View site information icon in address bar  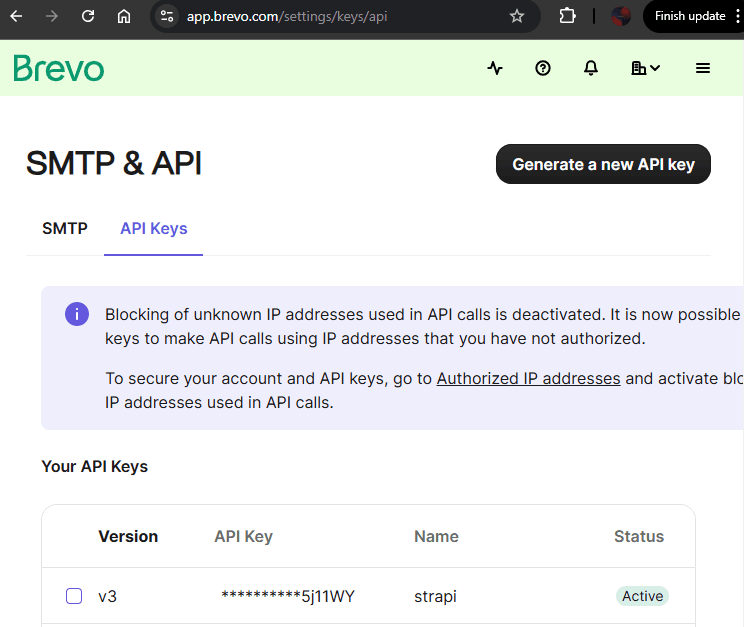pos(167,16)
